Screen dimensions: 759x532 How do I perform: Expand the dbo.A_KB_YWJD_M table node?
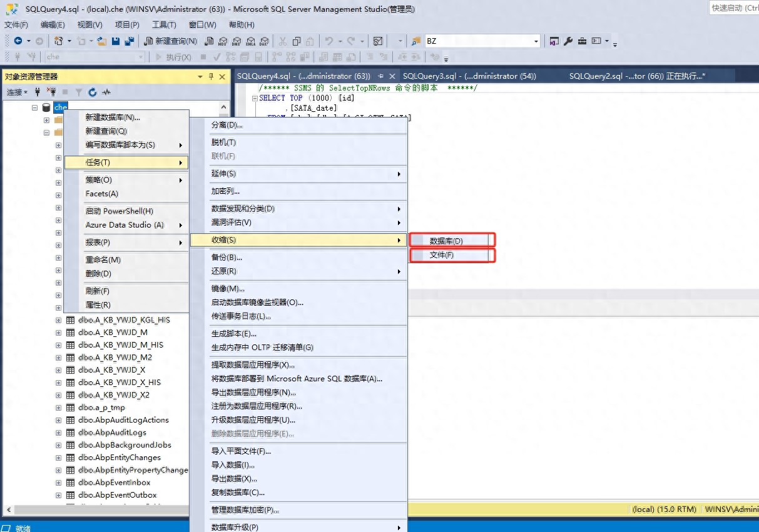(x=58, y=333)
